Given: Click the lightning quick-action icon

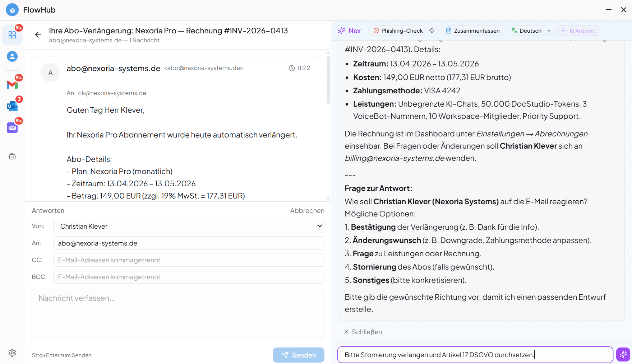Looking at the screenshot, I should 432,31.
